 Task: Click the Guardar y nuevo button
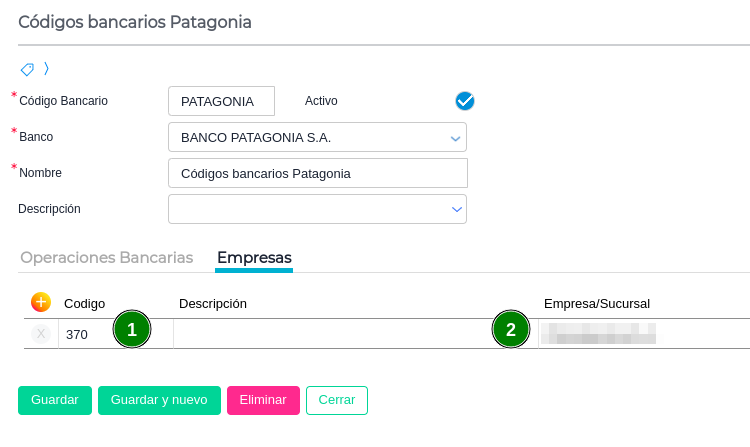159,399
